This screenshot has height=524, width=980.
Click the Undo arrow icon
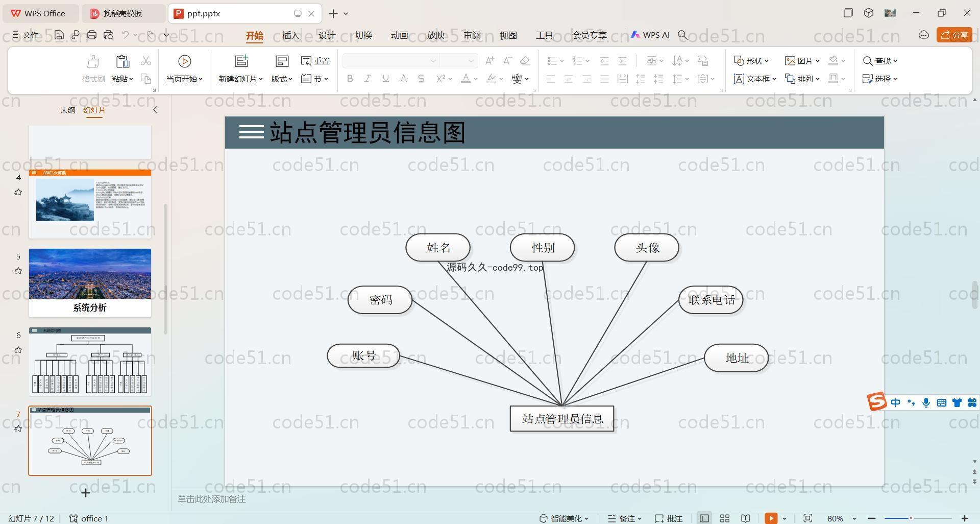click(125, 35)
